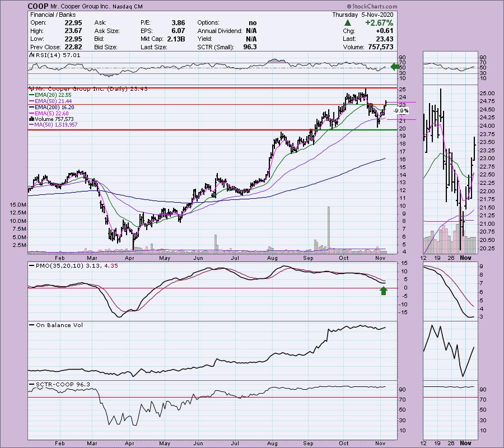504x448 pixels.
Task: Click the PMO(35,20,10) indicator label
Action: coord(73,266)
